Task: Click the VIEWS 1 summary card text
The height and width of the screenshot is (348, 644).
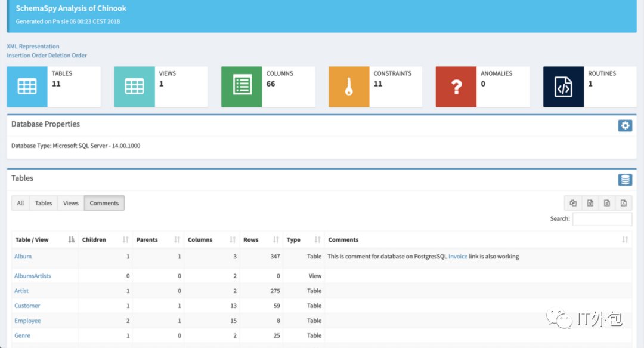Action: 167,79
